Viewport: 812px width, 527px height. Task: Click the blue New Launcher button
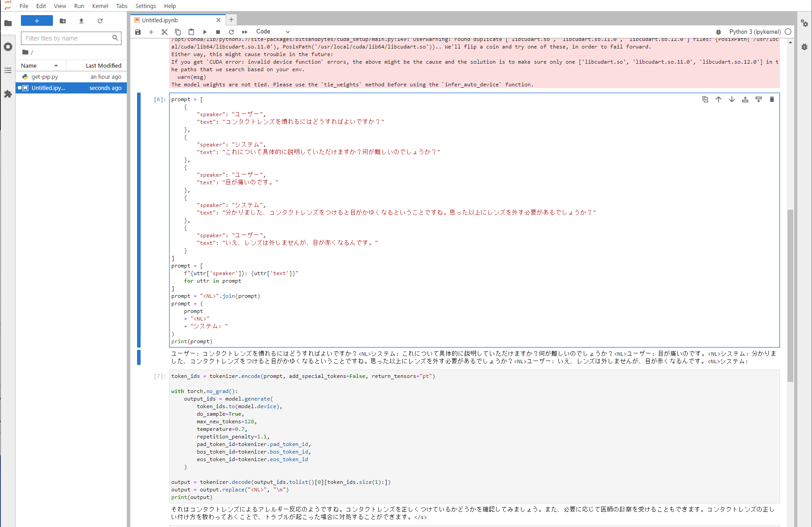37,21
